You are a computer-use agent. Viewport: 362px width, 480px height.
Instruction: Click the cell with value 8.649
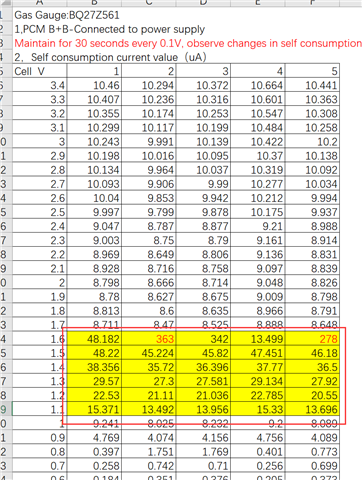pyautogui.click(x=149, y=254)
